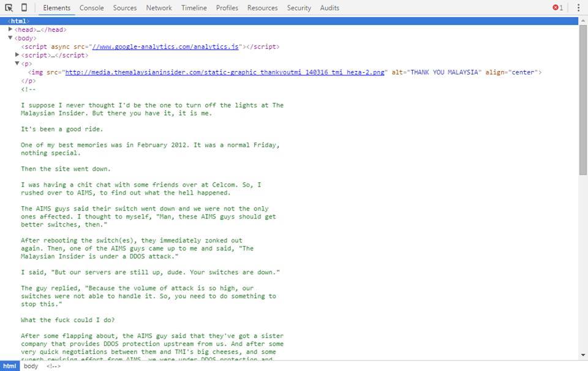Viewport: 588px width, 371px height.
Task: Click the line 'better switches, then."'
Action: 64,225
